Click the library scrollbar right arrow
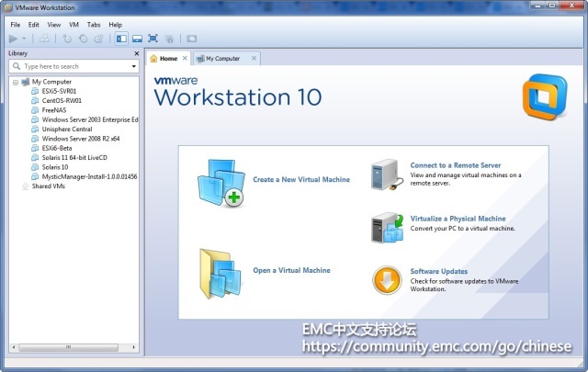This screenshot has height=372, width=588. pyautogui.click(x=133, y=347)
